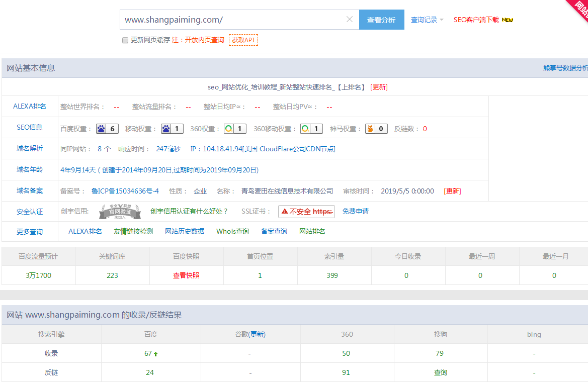
Task: Open 熊掌号数据分析 link
Action: [x=565, y=68]
